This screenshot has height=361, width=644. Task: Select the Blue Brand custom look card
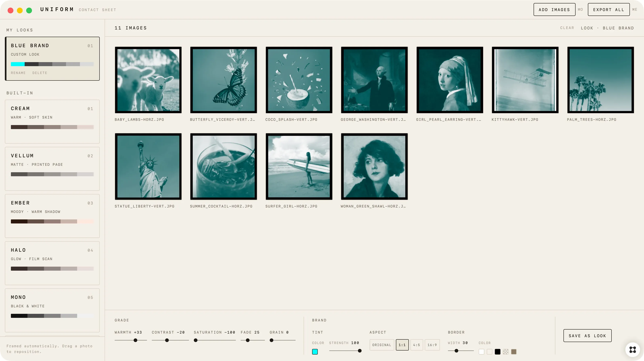tap(52, 59)
